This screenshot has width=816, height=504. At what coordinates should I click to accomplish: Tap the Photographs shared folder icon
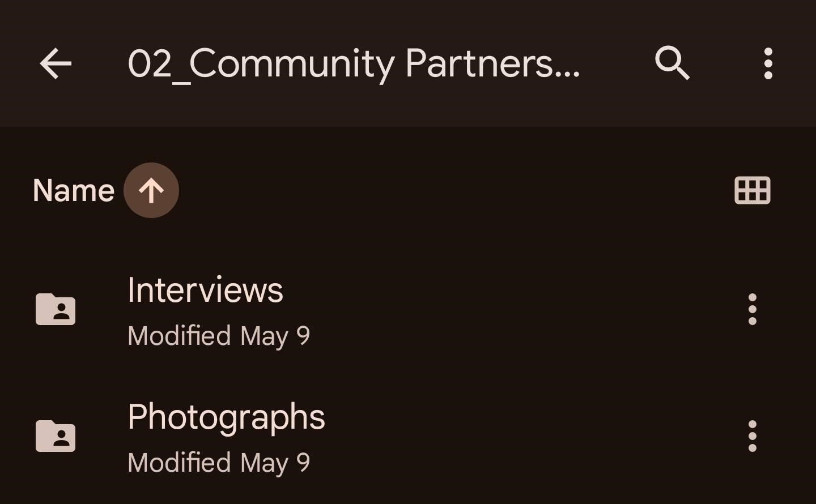click(56, 436)
